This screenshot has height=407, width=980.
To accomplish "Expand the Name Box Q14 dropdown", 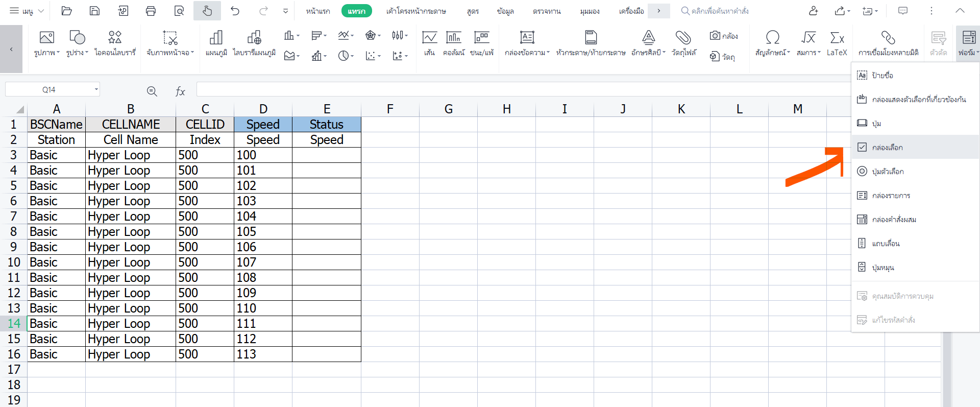I will point(96,89).
